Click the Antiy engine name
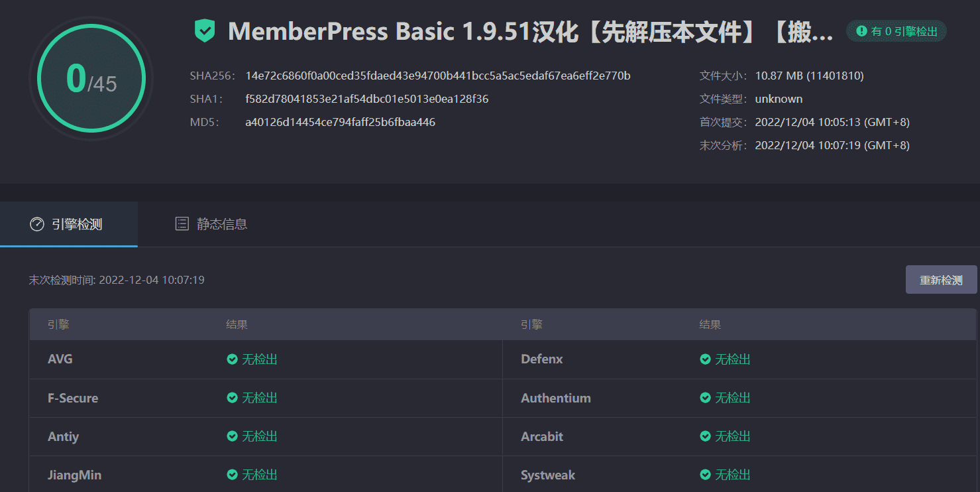This screenshot has width=980, height=492. (x=64, y=436)
